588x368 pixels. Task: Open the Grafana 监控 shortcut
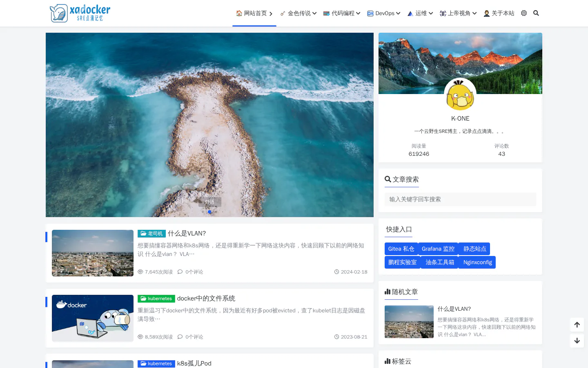click(x=438, y=249)
